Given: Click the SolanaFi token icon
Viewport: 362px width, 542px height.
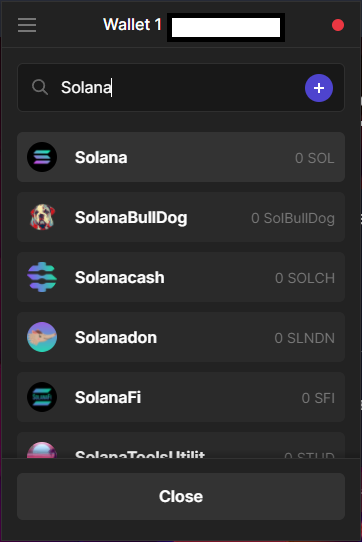Looking at the screenshot, I should 42,397.
